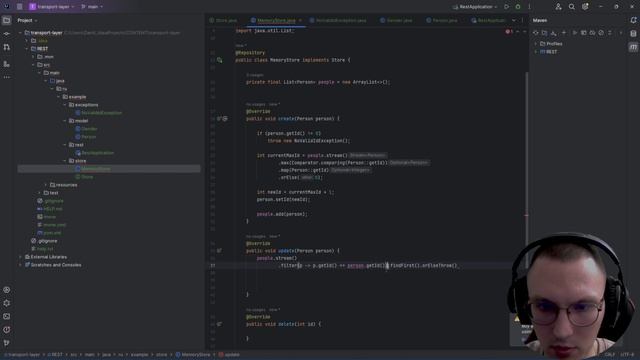Place cursor on the people.add(person) line
Image resolution: width=640 pixels, height=360 pixels.
click(x=282, y=214)
